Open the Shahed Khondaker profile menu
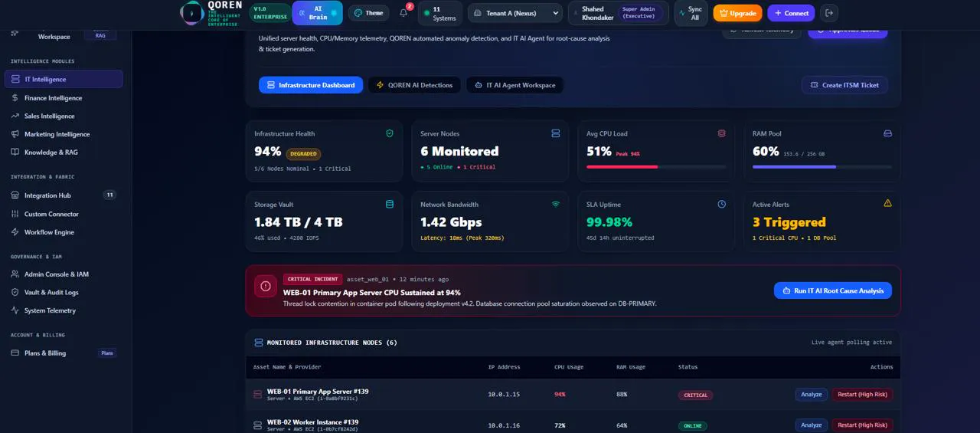This screenshot has width=980, height=433. click(619, 13)
